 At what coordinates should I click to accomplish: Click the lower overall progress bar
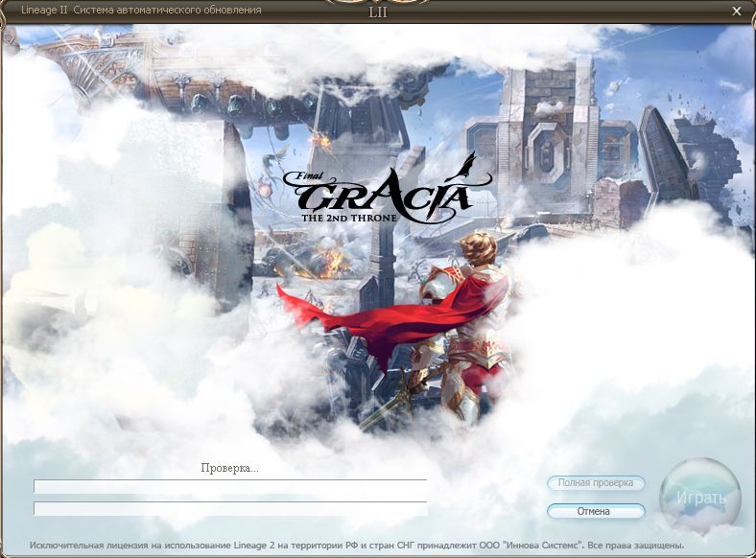(230, 509)
